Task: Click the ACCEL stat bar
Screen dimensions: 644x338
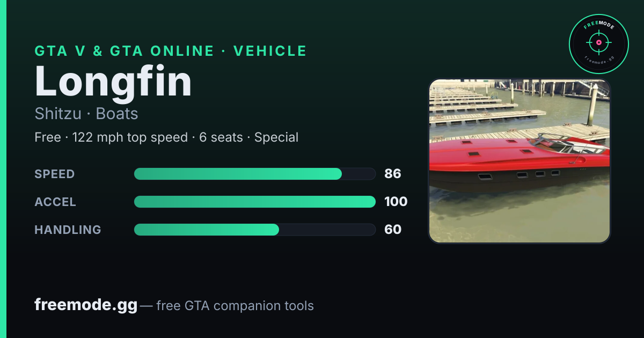Action: [254, 202]
